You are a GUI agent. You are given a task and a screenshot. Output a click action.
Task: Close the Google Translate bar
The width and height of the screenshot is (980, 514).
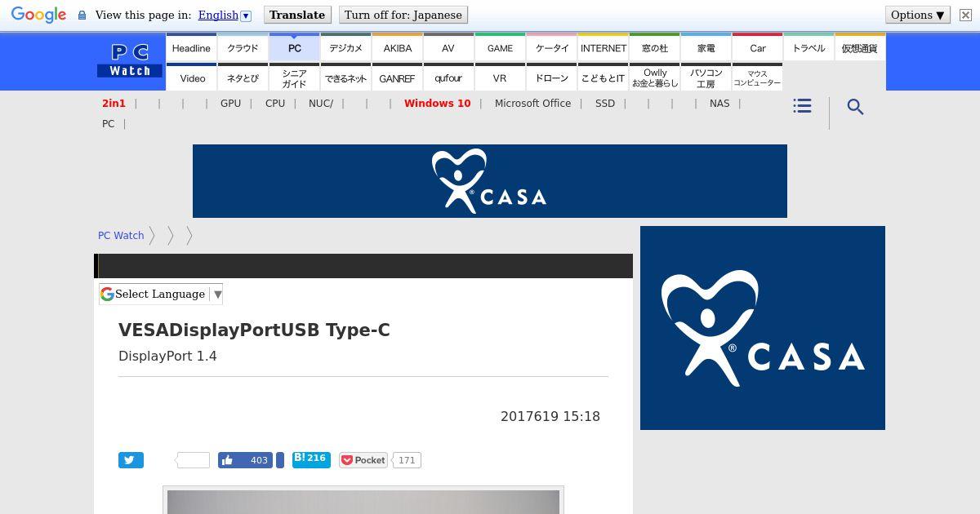(x=965, y=15)
